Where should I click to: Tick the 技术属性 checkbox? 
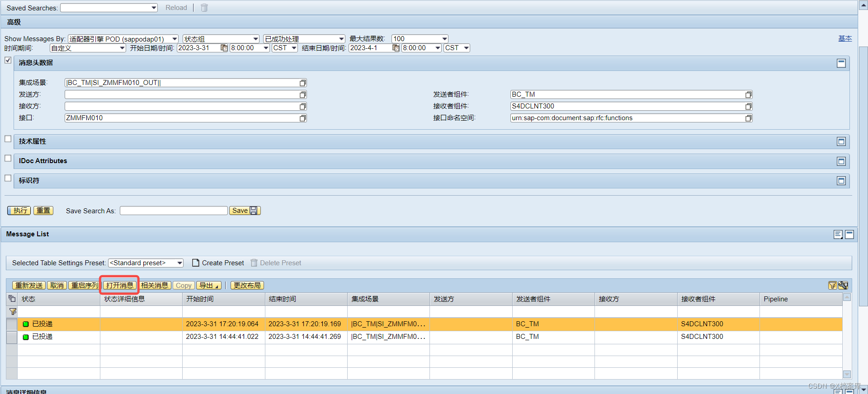click(x=8, y=139)
